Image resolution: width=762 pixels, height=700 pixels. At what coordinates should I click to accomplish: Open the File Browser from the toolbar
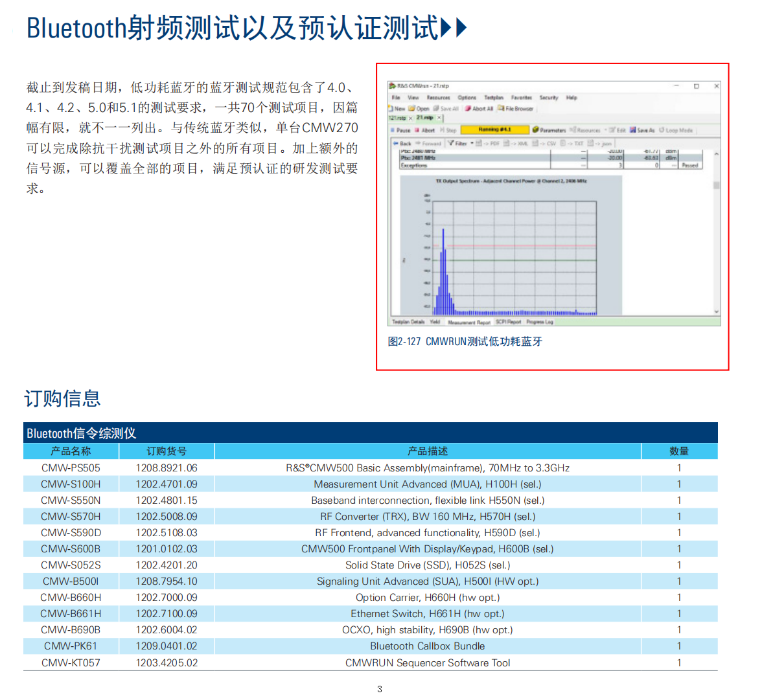[516, 108]
